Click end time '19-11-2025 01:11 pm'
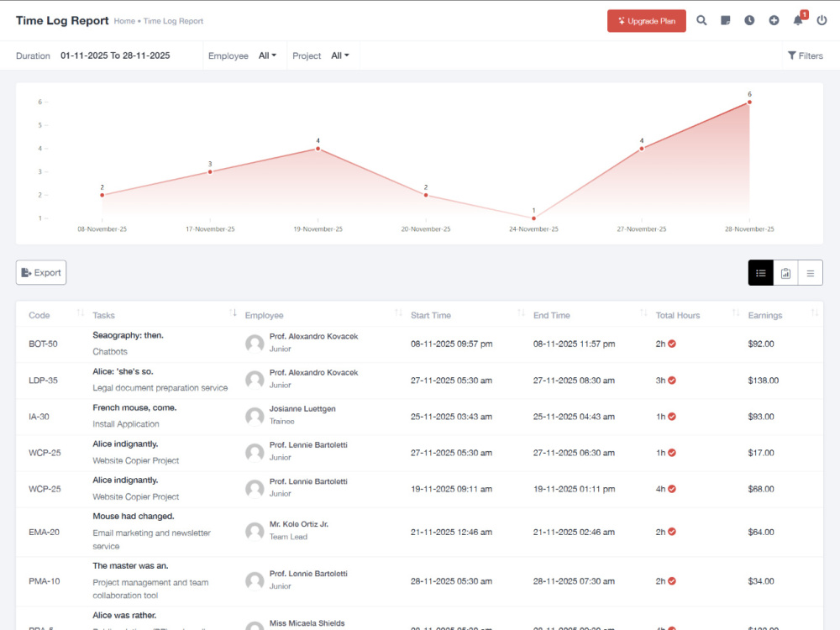Image resolution: width=840 pixels, height=630 pixels. coord(574,489)
